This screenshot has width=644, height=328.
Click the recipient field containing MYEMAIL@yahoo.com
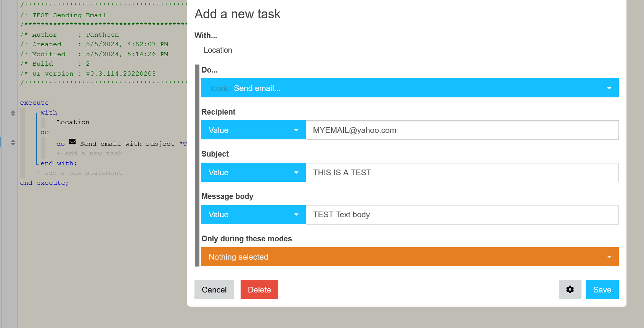(x=462, y=130)
